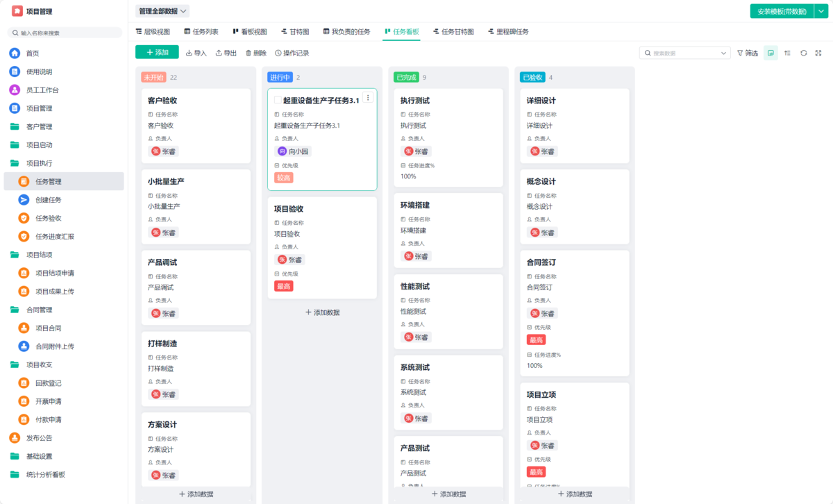Refresh the board data
This screenshot has height=504, width=833.
[804, 53]
